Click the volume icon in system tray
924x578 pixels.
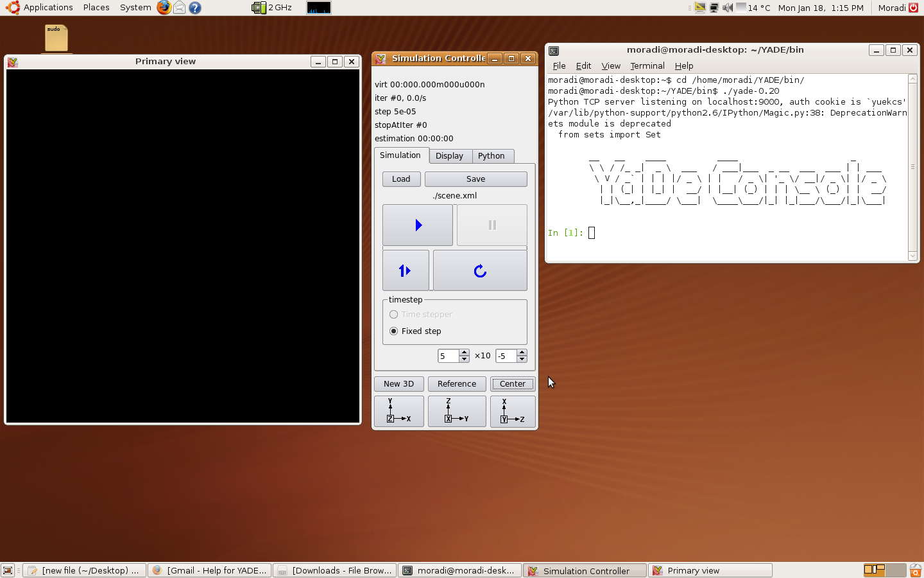(x=727, y=8)
